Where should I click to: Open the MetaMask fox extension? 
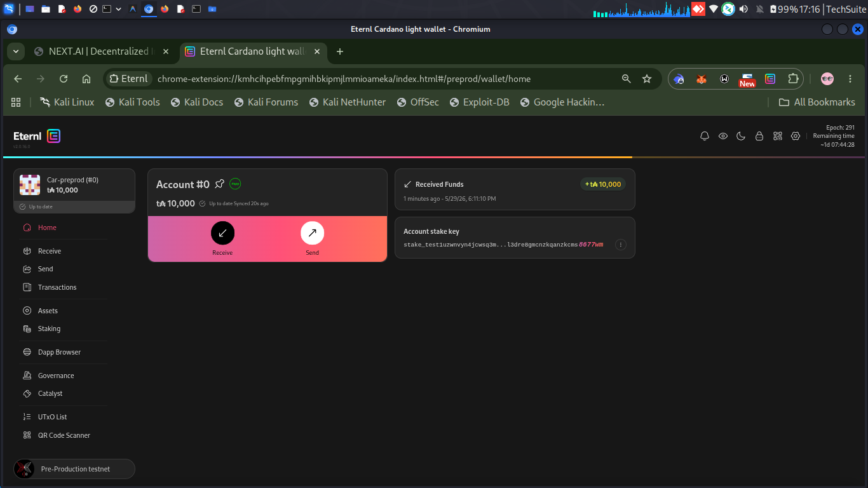click(x=702, y=79)
